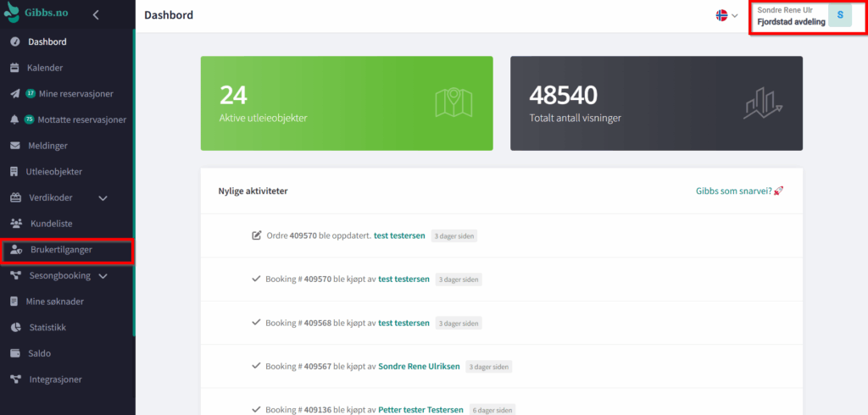Click the Gibbs.no leaf logo
This screenshot has width=868, height=415.
click(14, 14)
